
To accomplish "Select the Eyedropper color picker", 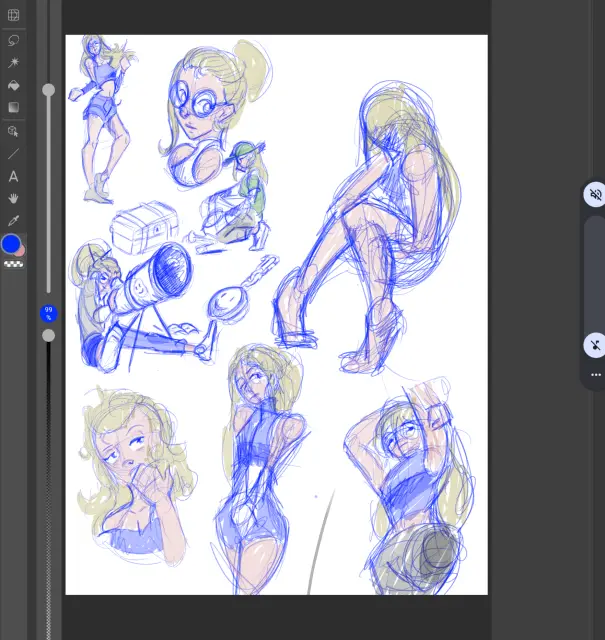I will [13, 221].
